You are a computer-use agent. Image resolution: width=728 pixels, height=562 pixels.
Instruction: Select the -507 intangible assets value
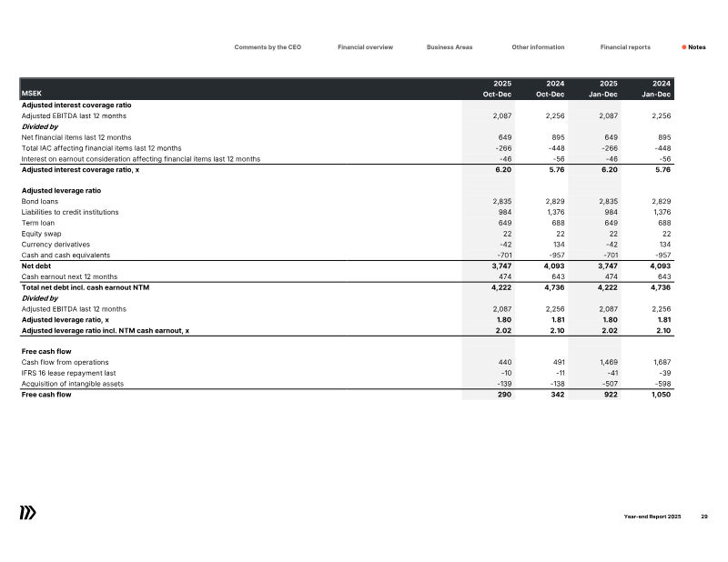pos(610,384)
